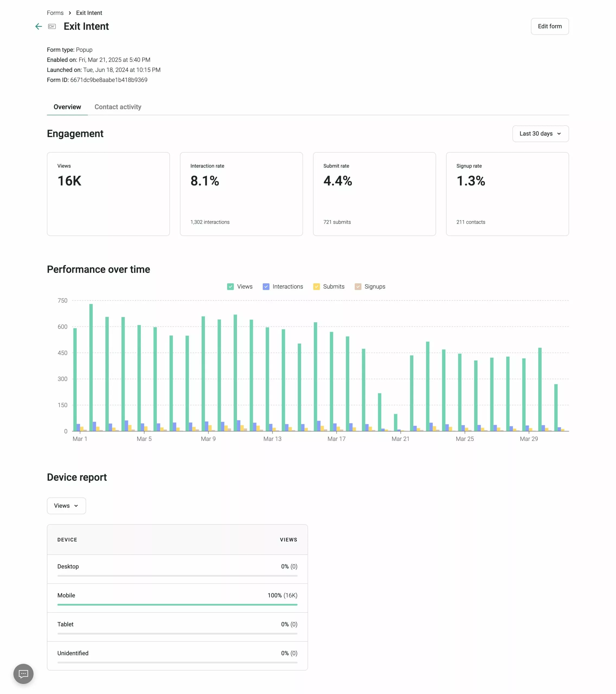Viewport: 616px width, 694px height.
Task: Click the Edit form button
Action: [x=550, y=26]
